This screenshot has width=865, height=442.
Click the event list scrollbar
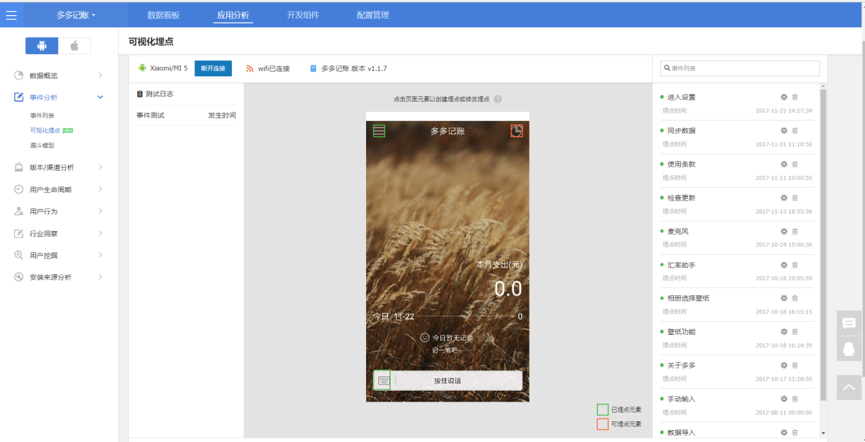click(x=823, y=243)
